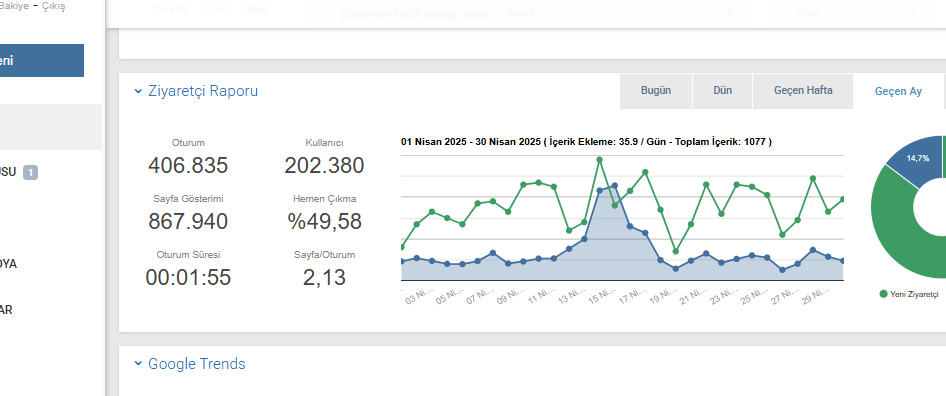
Task: Click the Hemen Çıkma label
Action: [x=325, y=199]
